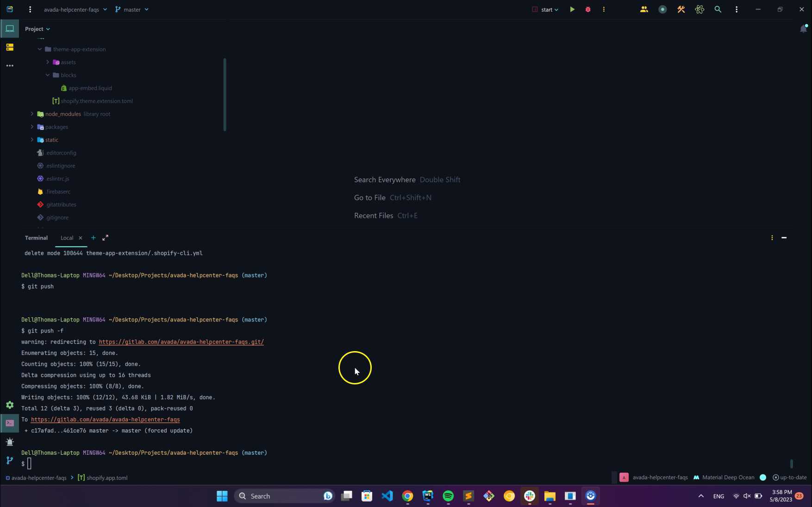Launch Spotify from the taskbar
The width and height of the screenshot is (812, 507).
coord(448,495)
